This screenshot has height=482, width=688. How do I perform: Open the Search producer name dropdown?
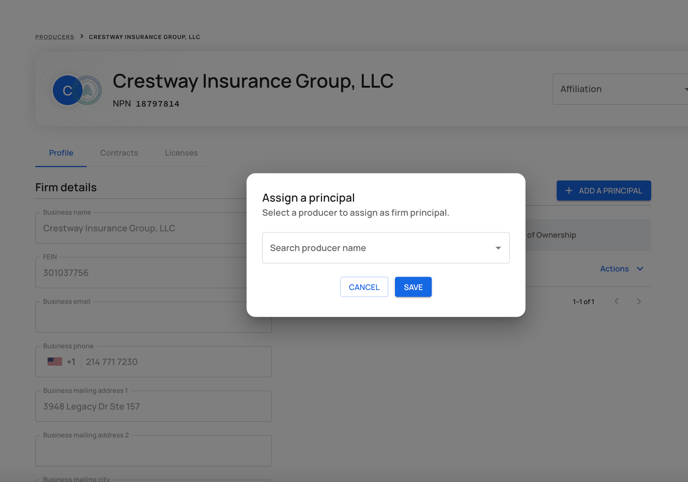click(386, 248)
